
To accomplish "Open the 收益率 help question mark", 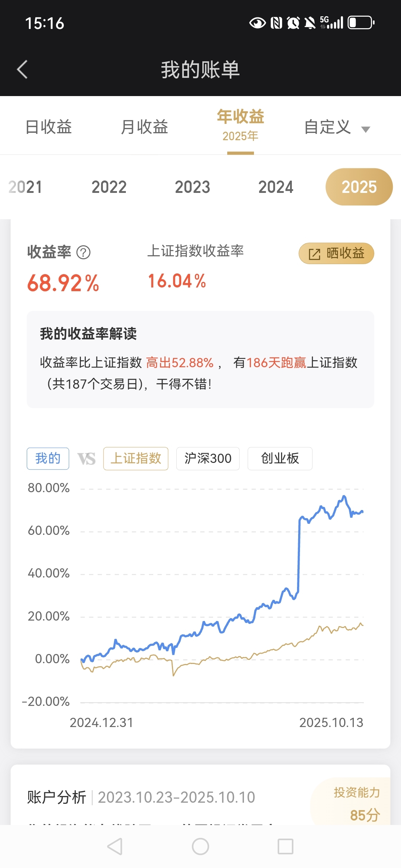I will click(83, 253).
